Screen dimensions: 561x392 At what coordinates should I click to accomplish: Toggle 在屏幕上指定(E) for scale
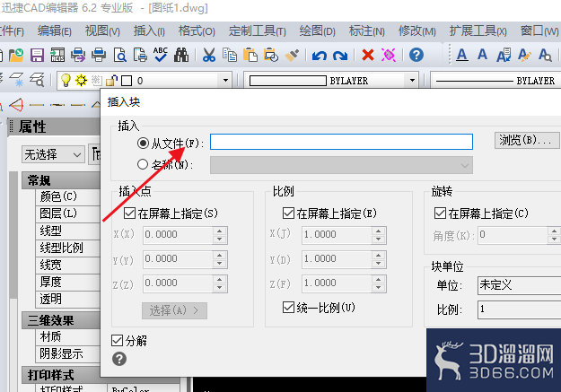(x=288, y=213)
